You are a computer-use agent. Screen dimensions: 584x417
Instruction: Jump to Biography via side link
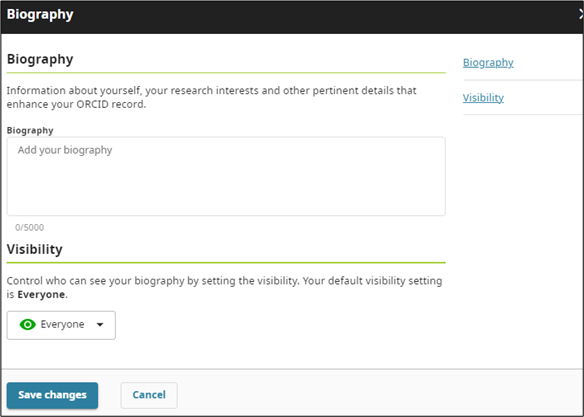point(488,63)
